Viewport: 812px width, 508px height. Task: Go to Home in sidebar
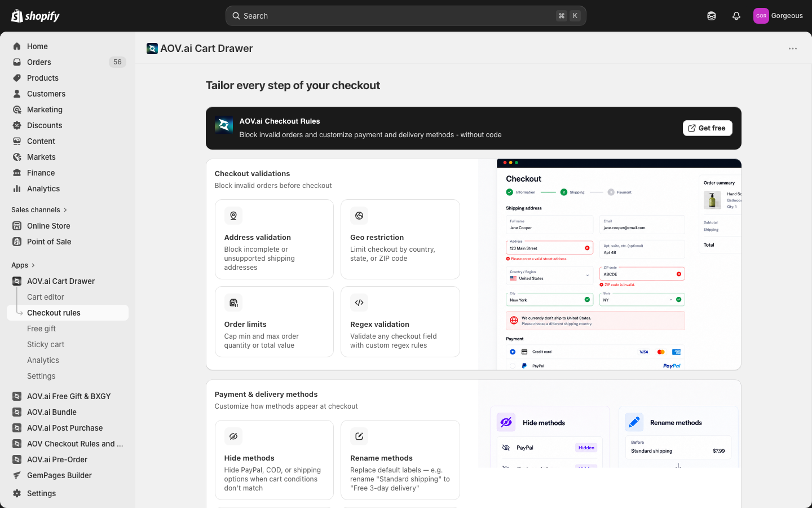(68, 46)
